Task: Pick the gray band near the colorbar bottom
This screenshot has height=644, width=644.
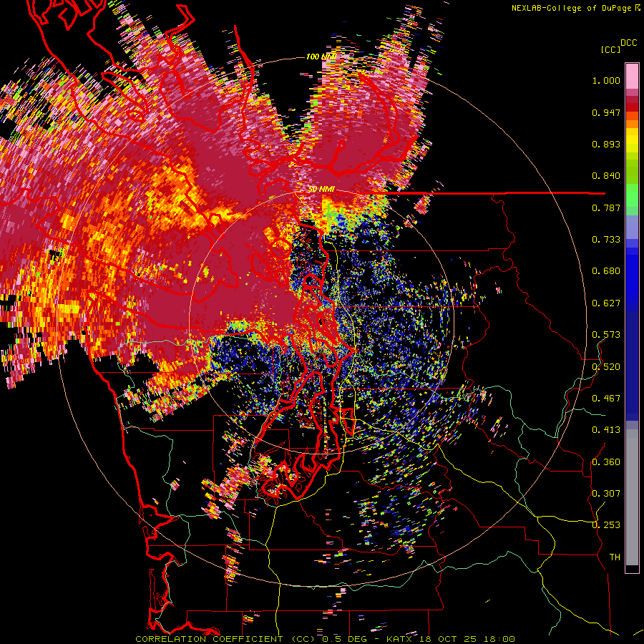Action: click(x=632, y=497)
